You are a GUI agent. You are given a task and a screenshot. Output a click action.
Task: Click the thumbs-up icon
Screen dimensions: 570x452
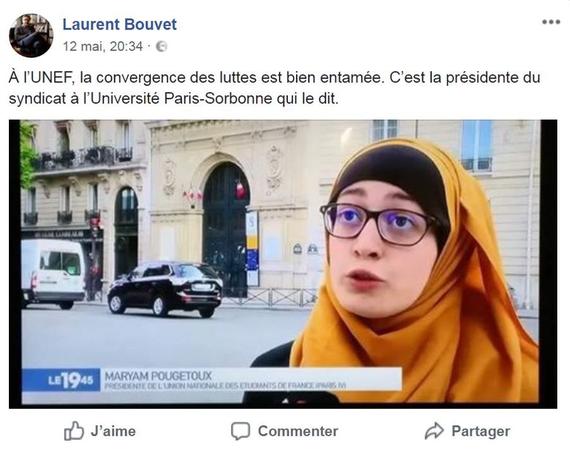pos(74,431)
